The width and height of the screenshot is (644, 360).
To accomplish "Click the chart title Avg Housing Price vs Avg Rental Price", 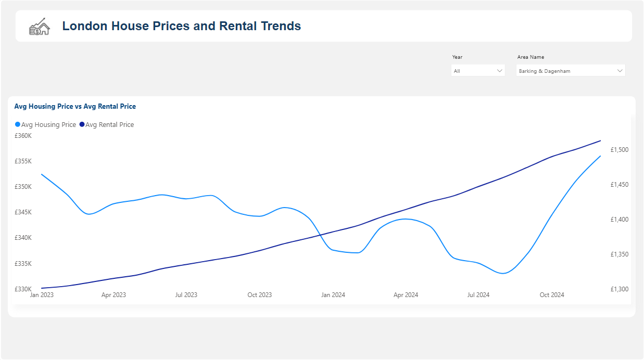I will [x=75, y=107].
